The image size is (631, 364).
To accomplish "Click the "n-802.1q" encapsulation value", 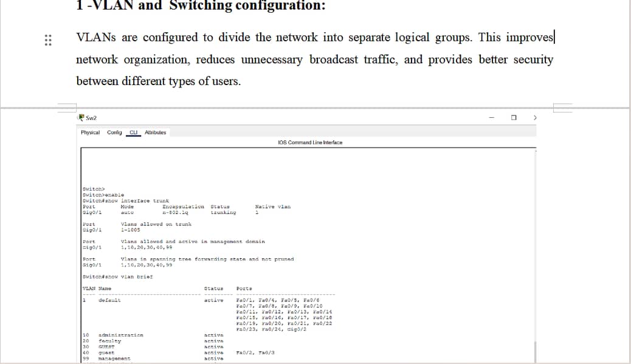I will pos(175,212).
